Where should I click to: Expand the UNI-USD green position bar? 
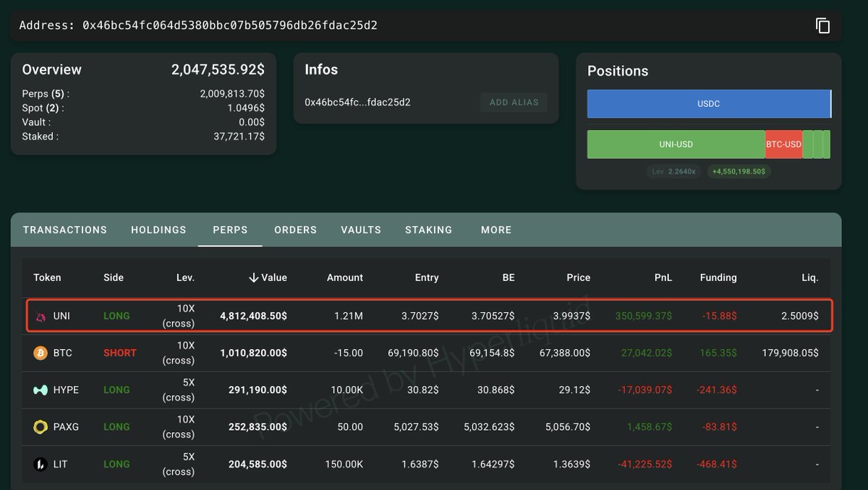coord(676,144)
